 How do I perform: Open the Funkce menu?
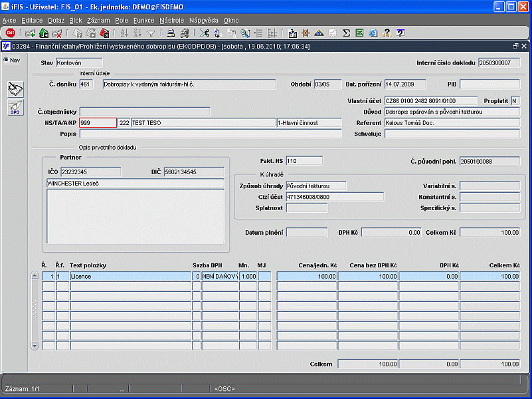(143, 21)
